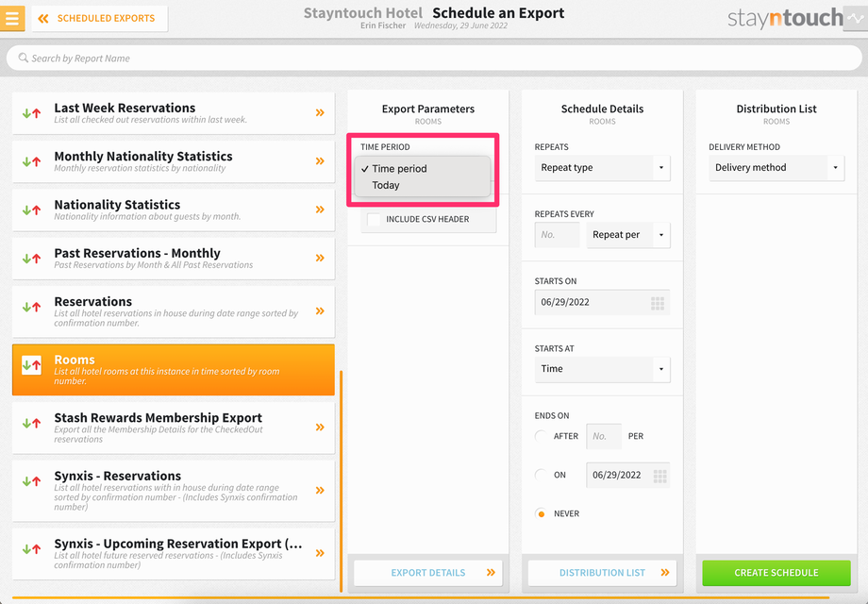Click chevron on Synxis - Upcoming Reservation row
The image size is (868, 604).
coord(320,552)
